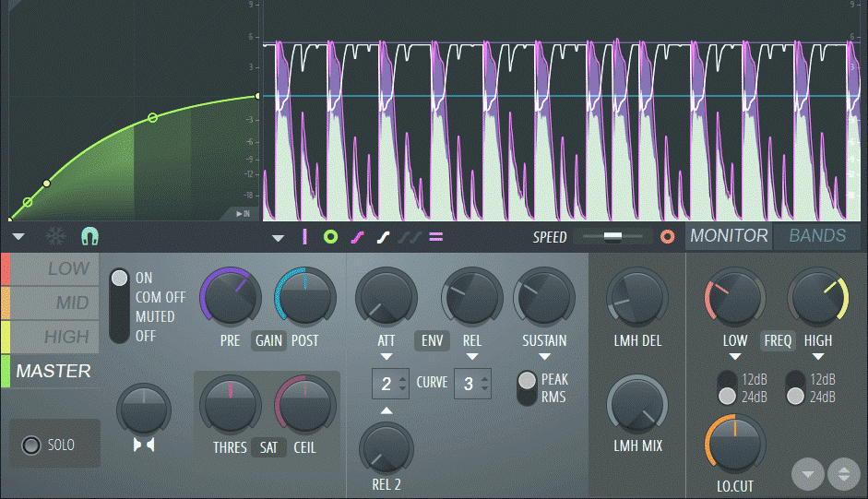Image resolution: width=868 pixels, height=499 pixels.
Task: Open the dropdown below REL knob
Action: point(471,357)
